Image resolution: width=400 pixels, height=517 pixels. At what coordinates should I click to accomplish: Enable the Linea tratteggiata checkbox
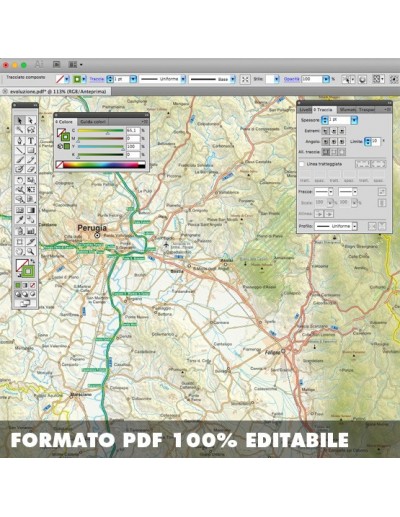tap(302, 164)
